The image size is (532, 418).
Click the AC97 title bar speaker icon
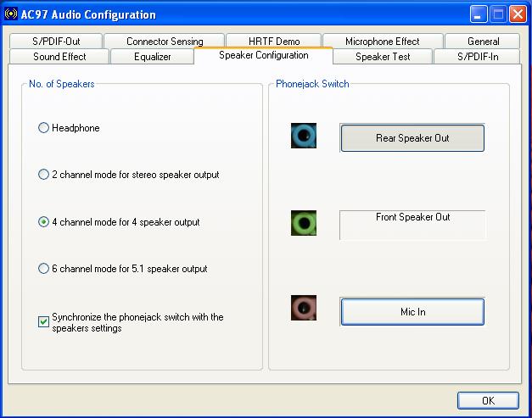point(11,14)
